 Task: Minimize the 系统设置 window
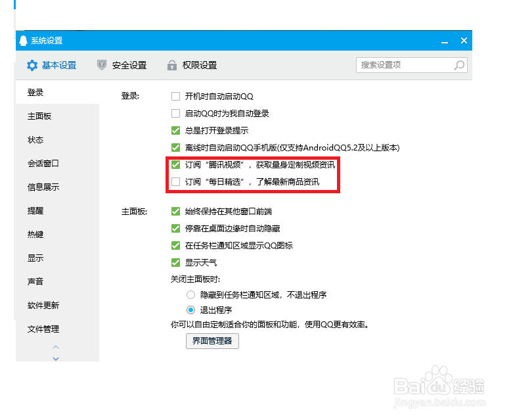[x=444, y=42]
